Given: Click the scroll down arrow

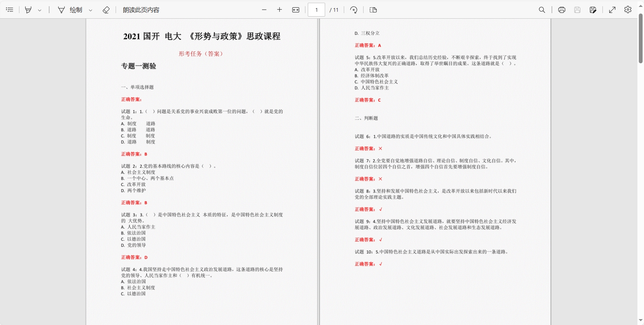Looking at the screenshot, I should (x=641, y=321).
